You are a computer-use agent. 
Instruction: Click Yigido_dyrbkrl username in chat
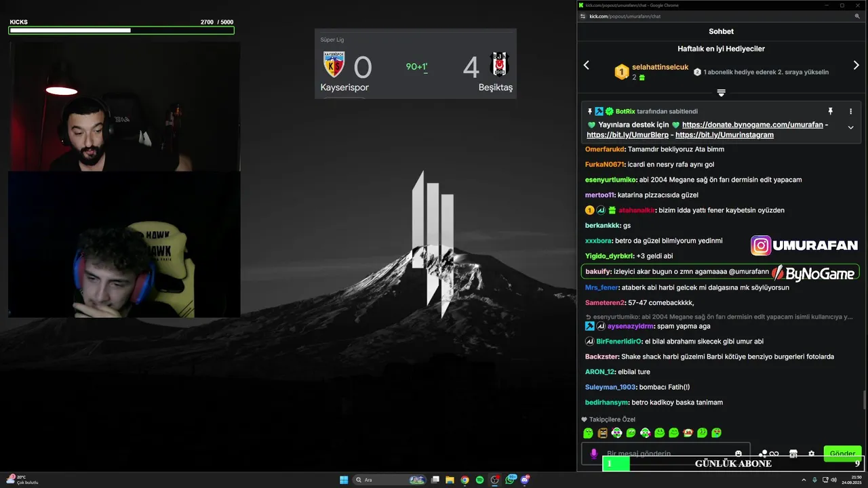click(x=609, y=256)
